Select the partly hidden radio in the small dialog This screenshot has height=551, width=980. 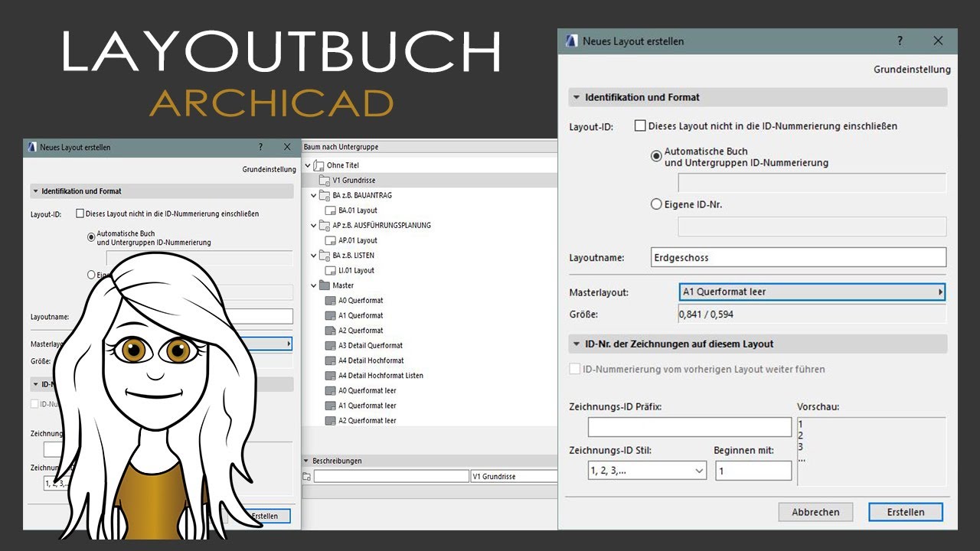pos(91,275)
